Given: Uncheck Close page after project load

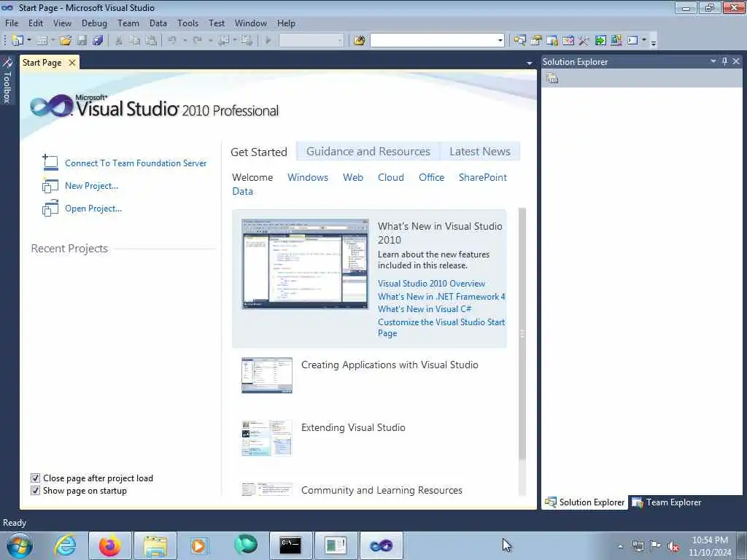Looking at the screenshot, I should (35, 478).
